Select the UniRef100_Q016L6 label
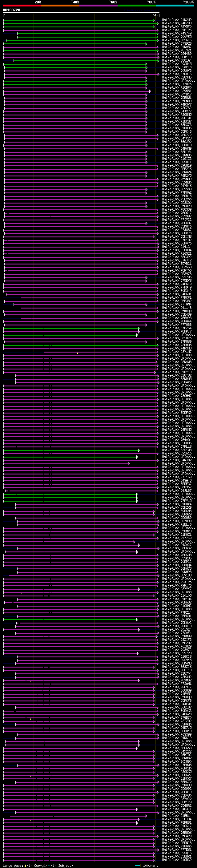This screenshot has height=868, width=197. [177, 40]
